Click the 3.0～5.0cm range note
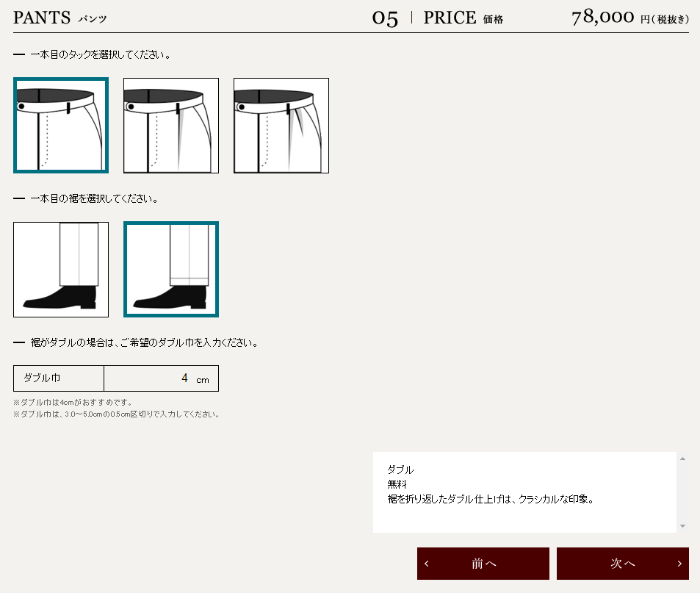This screenshot has height=593, width=700. coord(116,414)
